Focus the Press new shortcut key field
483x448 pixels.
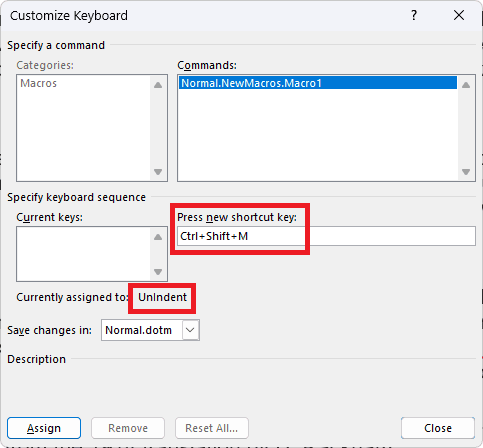pos(326,236)
